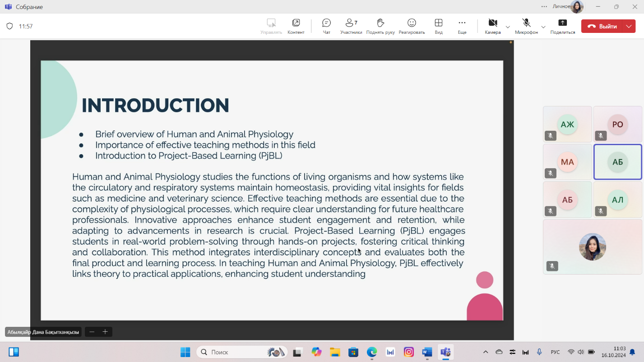The image size is (644, 362).
Task: Open Microsoft Edge from the taskbar
Action: click(372, 352)
